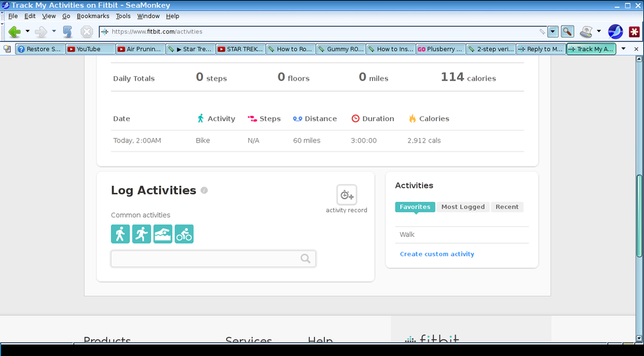Screen dimensions: 644x356
Task: Click the new tab icon left of the tabs
Action: pos(7,49)
